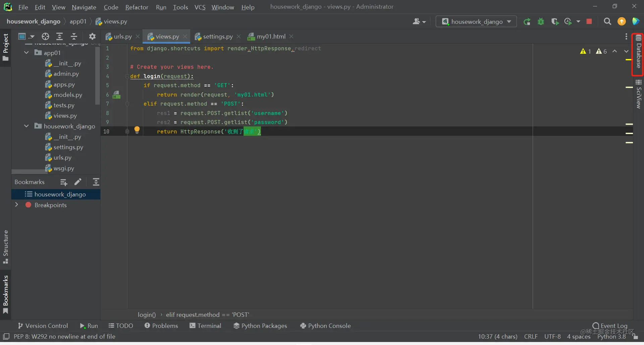Open admin.py in the project tree
This screenshot has height=345, width=644.
click(x=66, y=74)
